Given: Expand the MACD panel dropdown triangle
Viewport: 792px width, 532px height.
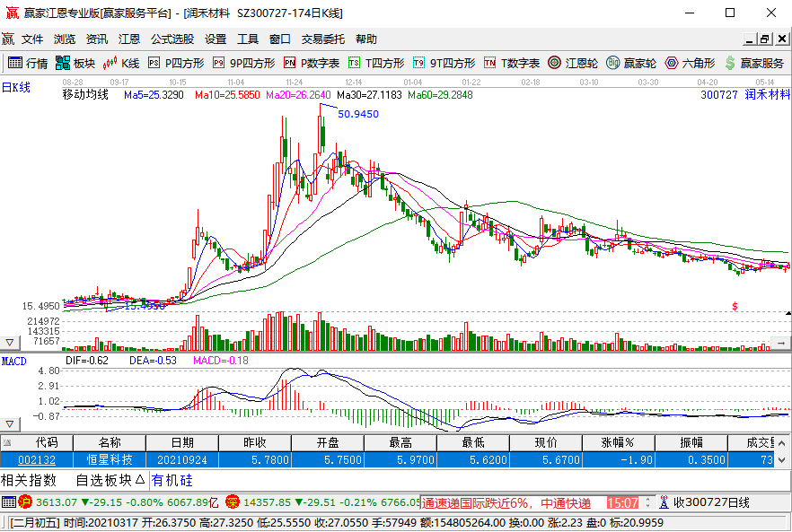Looking at the screenshot, I should 10,424.
